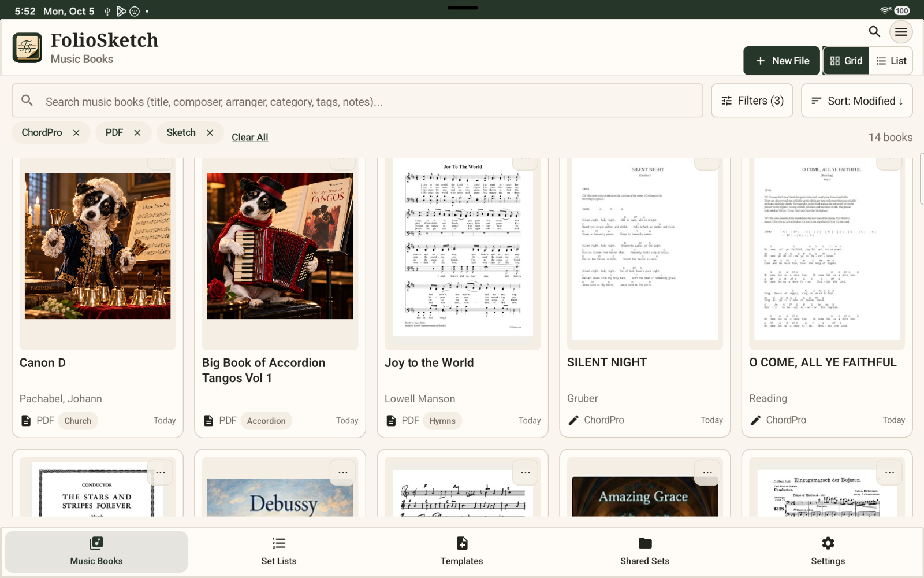Viewport: 924px width, 578px height.
Task: Click the SILENT NIGHT title text
Action: click(607, 362)
